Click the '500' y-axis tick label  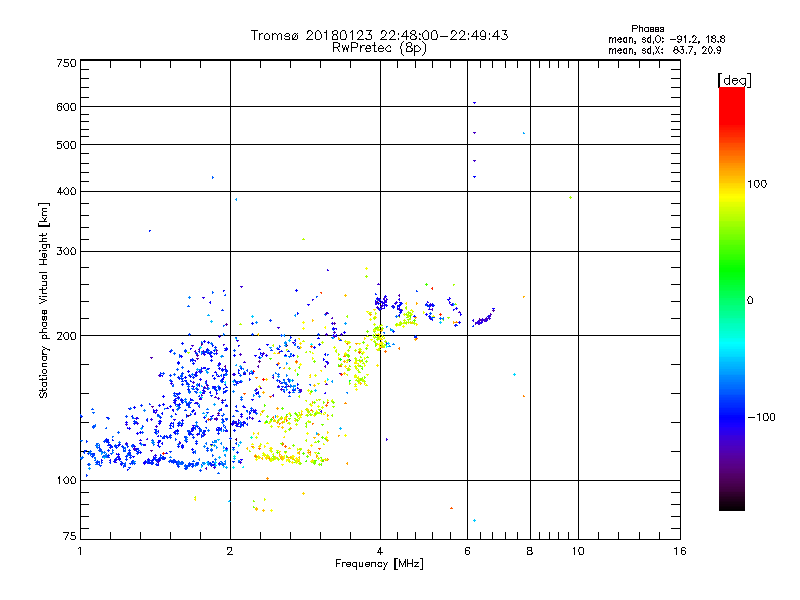[x=66, y=145]
